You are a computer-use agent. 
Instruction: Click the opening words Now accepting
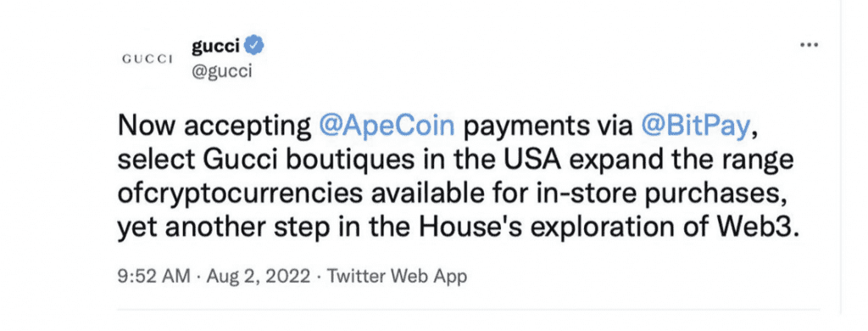pos(214,128)
